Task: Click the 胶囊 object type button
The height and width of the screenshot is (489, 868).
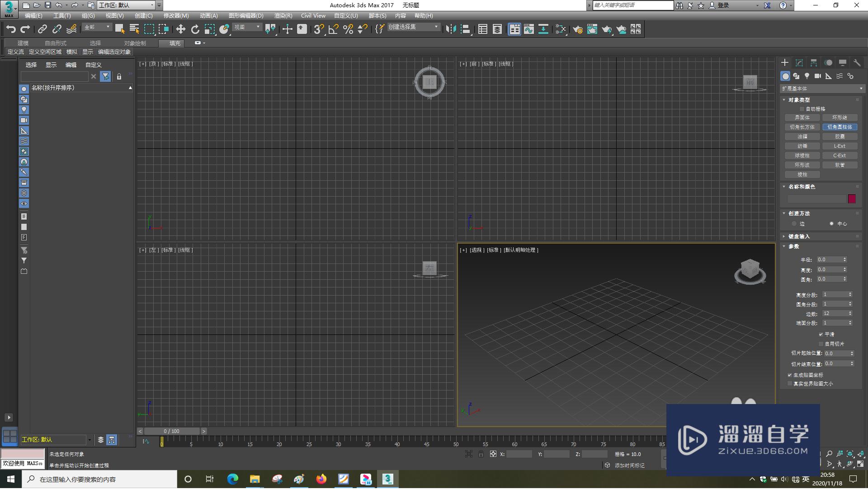Action: click(840, 136)
